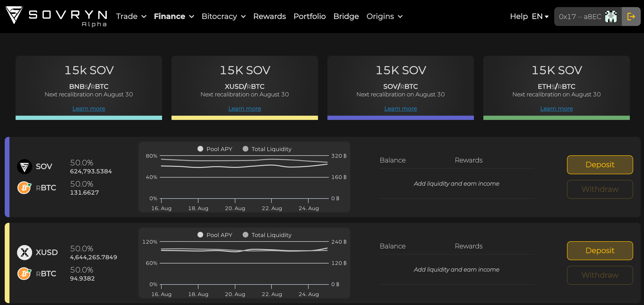Click Learn more on XUSD/RBTC card
This screenshot has width=644, height=305.
pyautogui.click(x=245, y=109)
